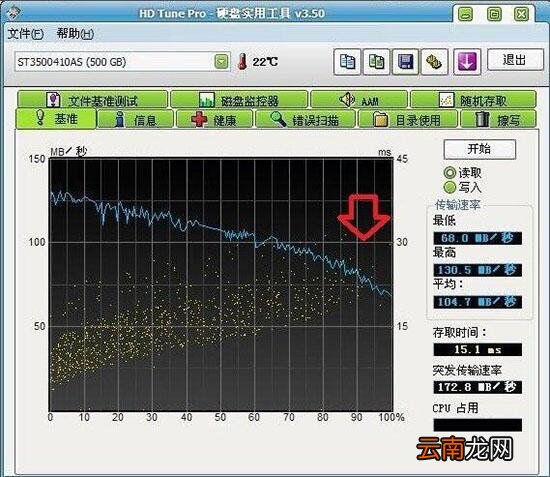Click the copy screenshot toolbar icon
This screenshot has height=477, width=550.
tap(376, 62)
